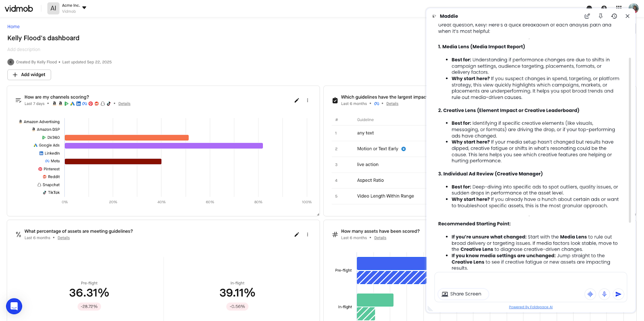644x321 pixels.
Task: Select the Motion or Text Early guideline row
Action: (378, 149)
